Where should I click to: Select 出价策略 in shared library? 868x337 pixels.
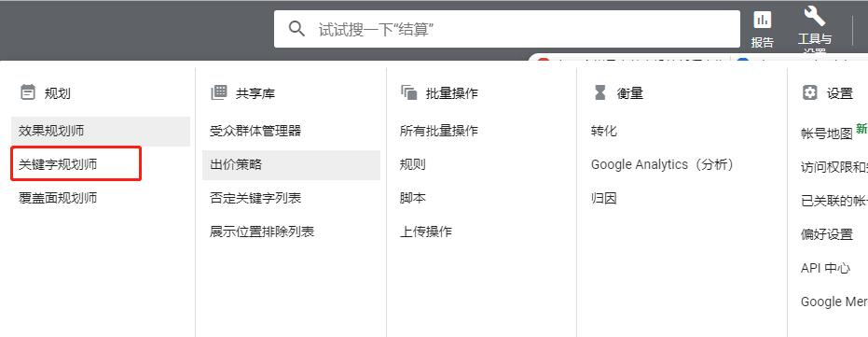(291, 164)
